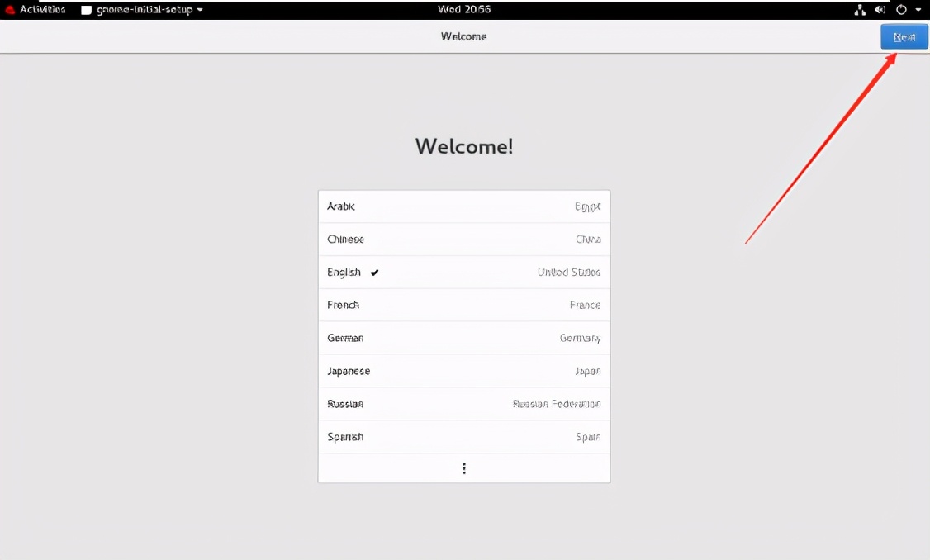Screen dimensions: 930x560
Task: Open the Activities overview
Action: pyautogui.click(x=43, y=9)
